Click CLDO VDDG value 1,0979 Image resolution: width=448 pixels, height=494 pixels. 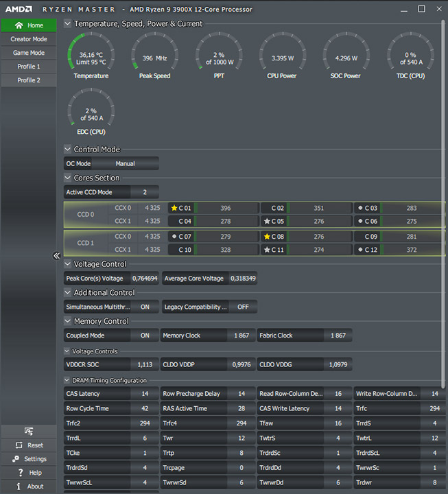pyautogui.click(x=338, y=364)
